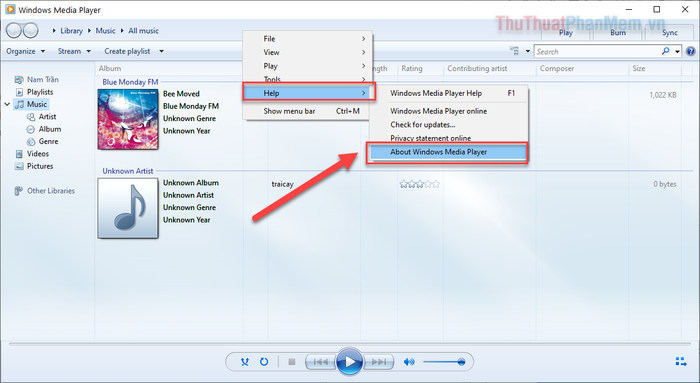Open the blue Help question-mark icon
Screen dimensions: 700x383
pos(690,51)
